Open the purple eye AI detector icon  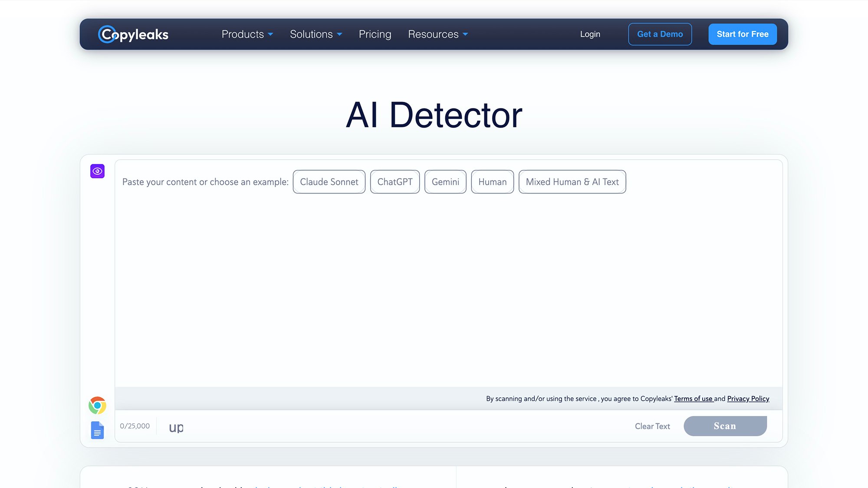[x=97, y=171]
